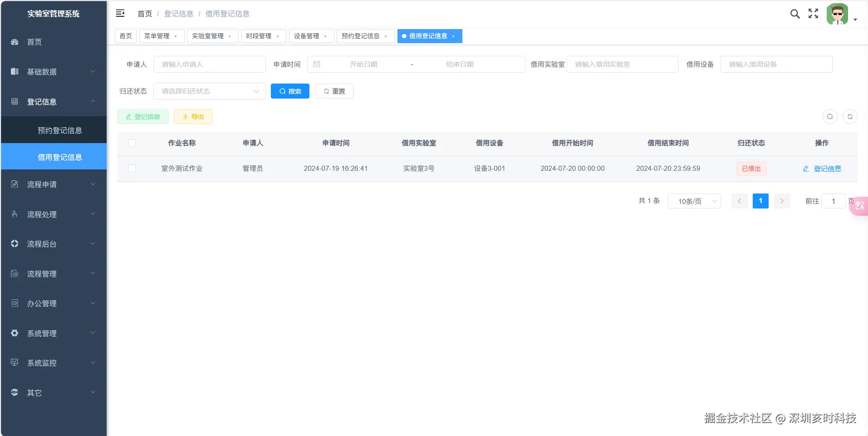This screenshot has width=868, height=436.
Task: Close the 时段管理 tab
Action: [x=278, y=36]
